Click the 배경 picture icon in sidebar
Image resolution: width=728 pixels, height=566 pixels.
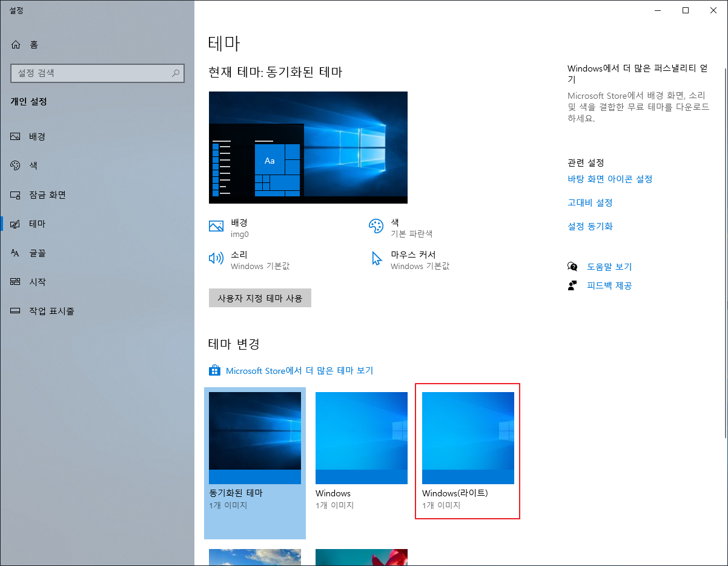[16, 136]
